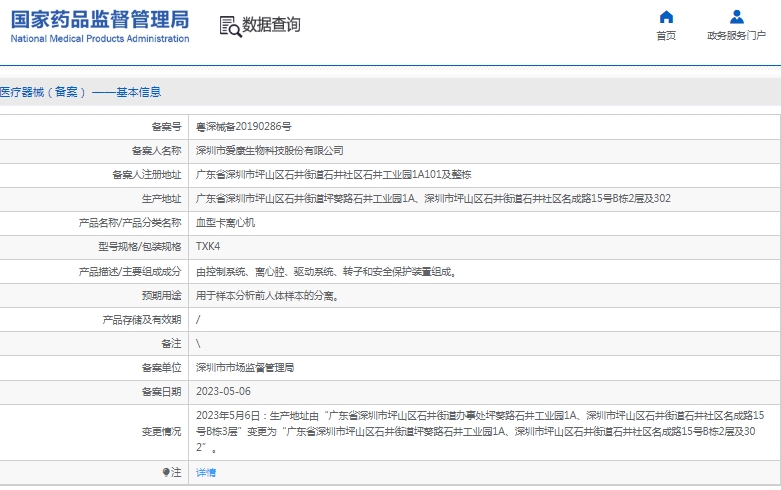Screen dimensions: 781x490
Task: Click the 产品名称/产品分类名称 row label
Action: (x=130, y=223)
